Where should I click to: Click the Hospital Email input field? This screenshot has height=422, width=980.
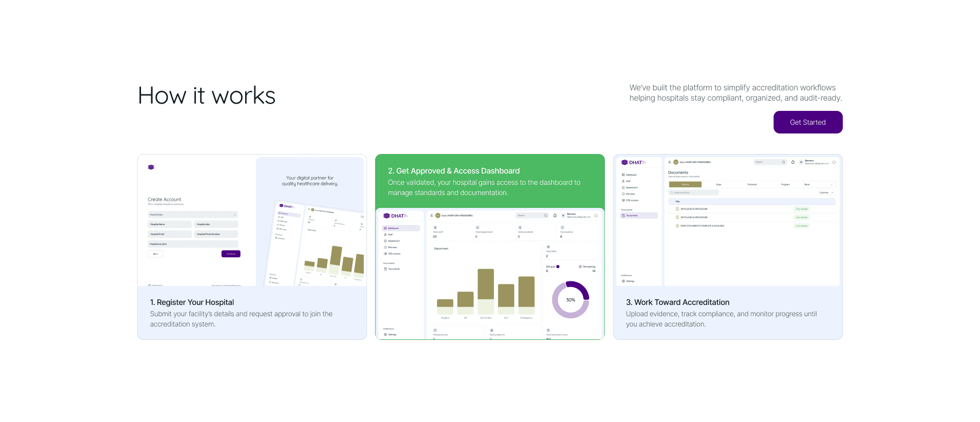coord(170,234)
